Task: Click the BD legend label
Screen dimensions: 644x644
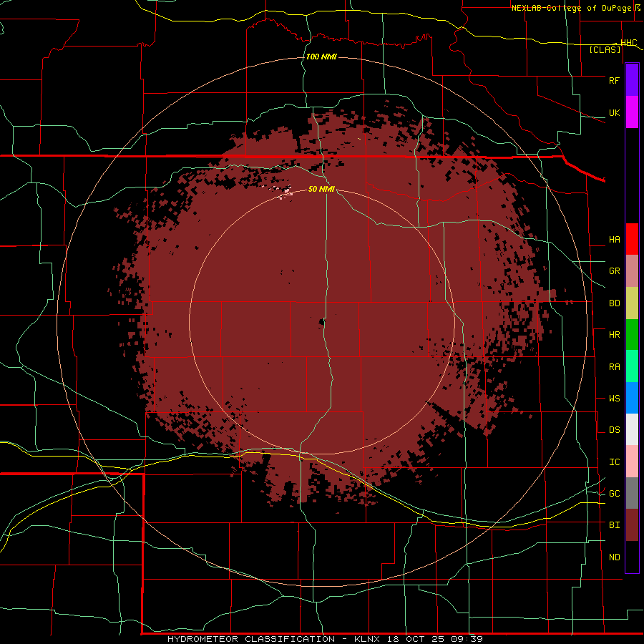Action: point(614,303)
